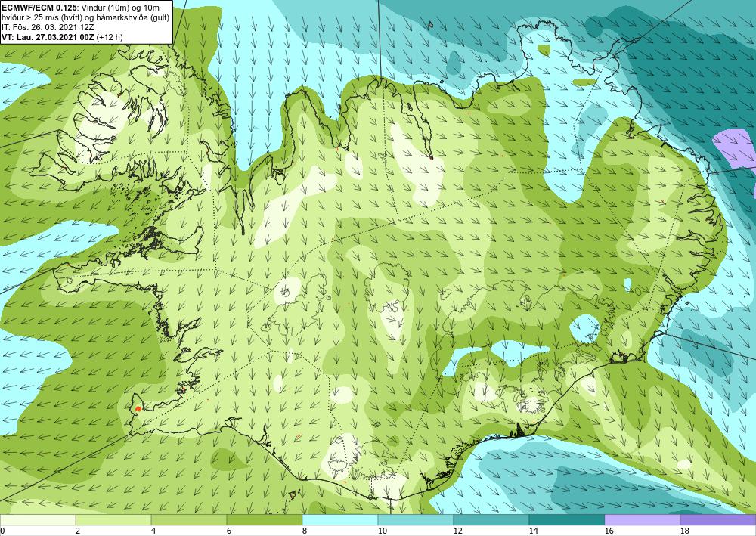Click the palest 0–2 m/s legend swatch

pos(38,520)
